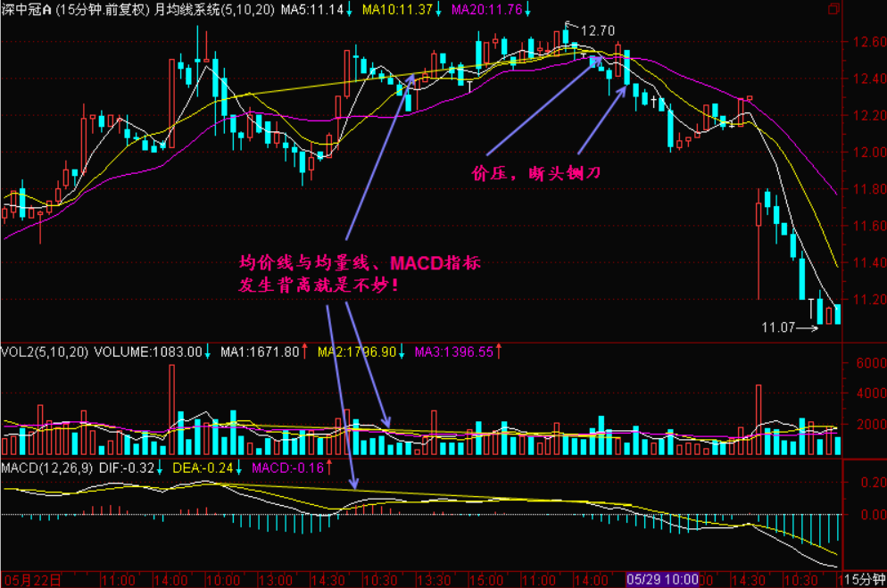This screenshot has width=887, height=588.
Task: Click the 15分钟 period label at bottom right
Action: 866,579
